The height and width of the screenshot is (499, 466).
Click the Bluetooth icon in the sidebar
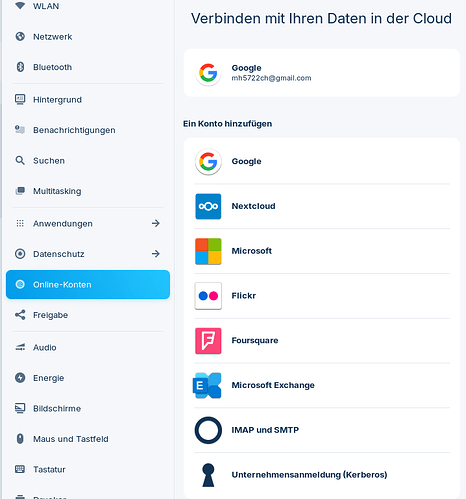pyautogui.click(x=20, y=67)
